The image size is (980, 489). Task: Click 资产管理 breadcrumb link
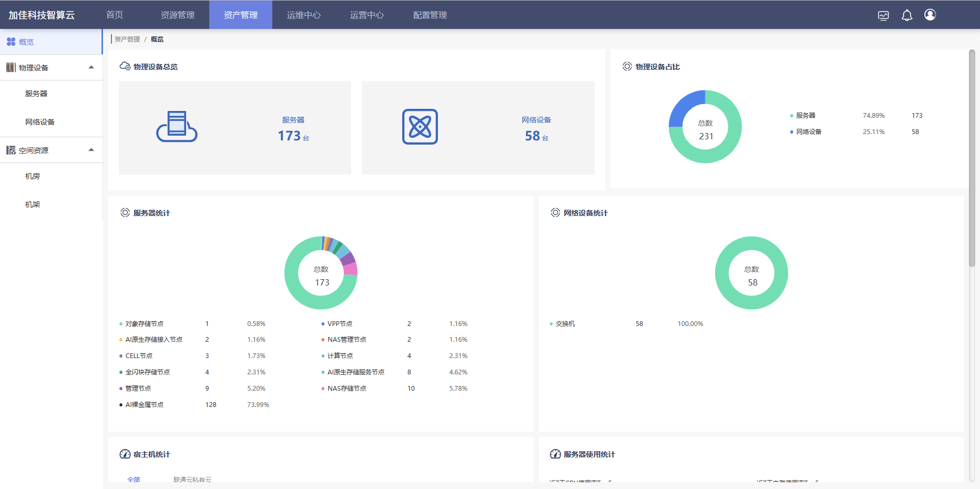127,39
